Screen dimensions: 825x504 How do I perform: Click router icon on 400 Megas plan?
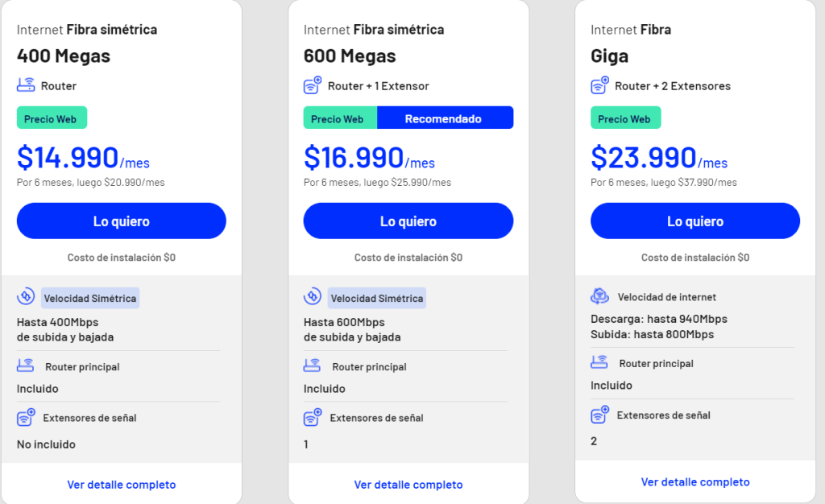26,85
